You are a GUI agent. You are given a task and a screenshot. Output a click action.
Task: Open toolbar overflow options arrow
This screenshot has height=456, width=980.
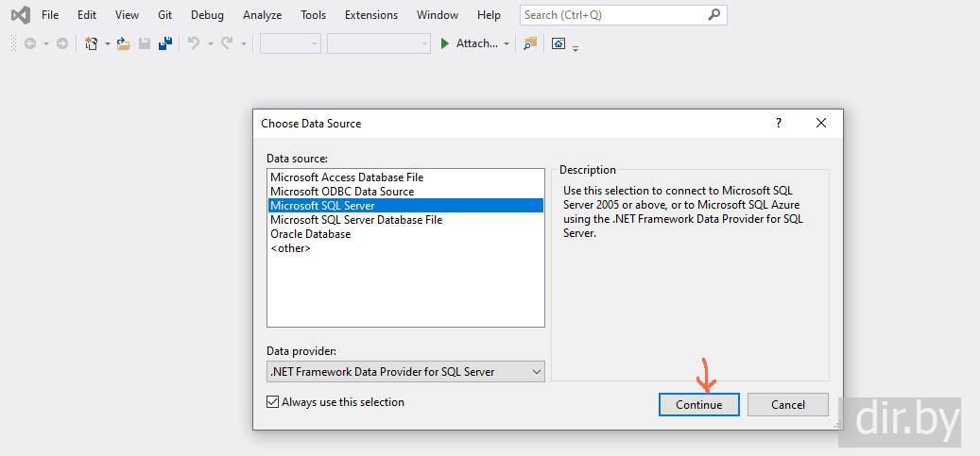point(575,47)
